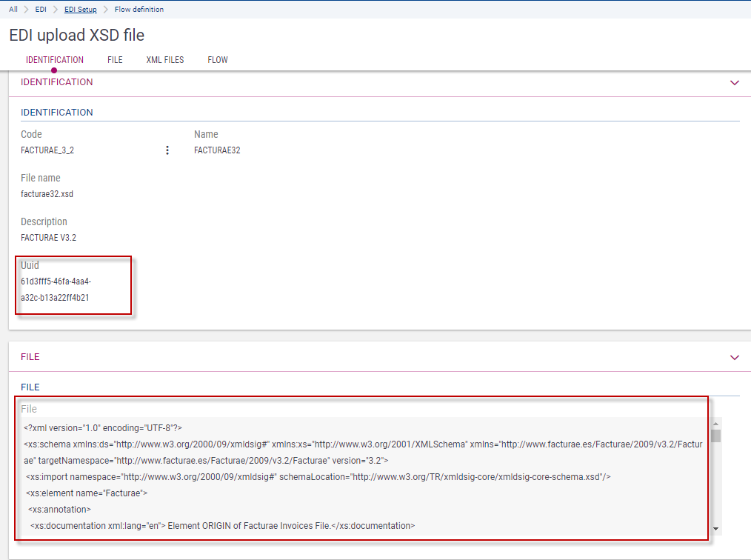Viewport: 751px width, 560px height.
Task: Click the scroll-down arrow in the File text area
Action: 715,529
